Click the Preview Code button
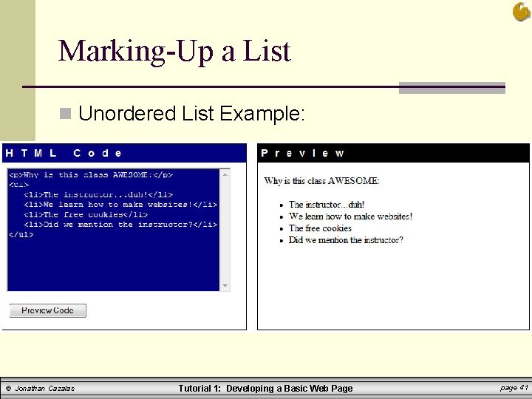 (x=48, y=310)
